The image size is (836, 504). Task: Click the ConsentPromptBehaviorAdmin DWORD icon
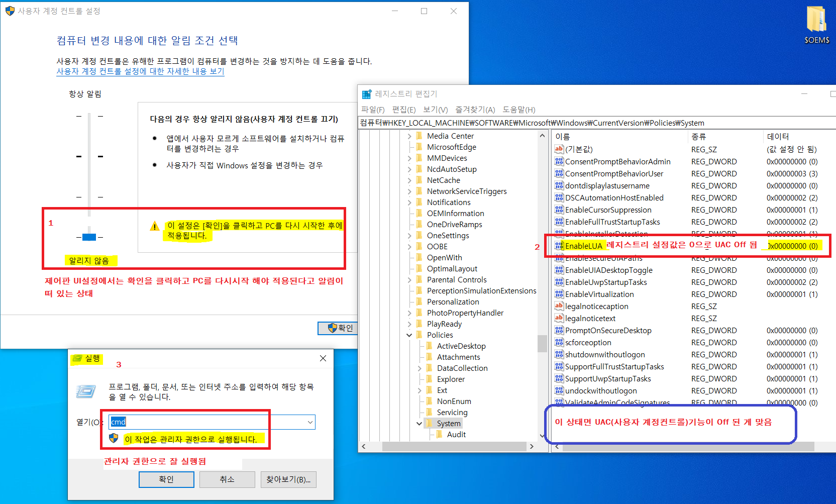[559, 161]
